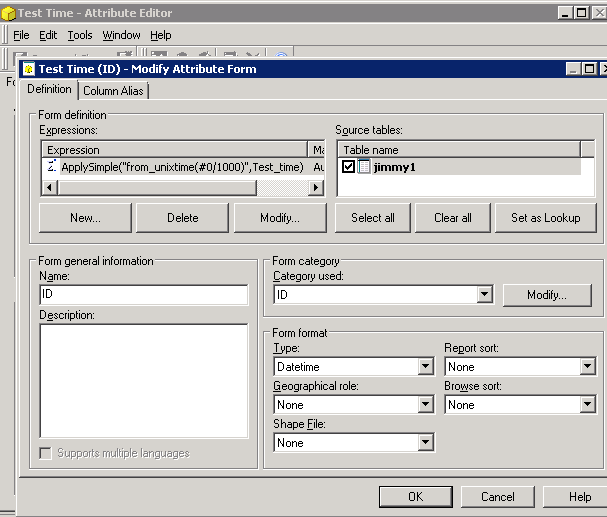Uncheck the jimmy1 source table checkbox

click(x=348, y=167)
